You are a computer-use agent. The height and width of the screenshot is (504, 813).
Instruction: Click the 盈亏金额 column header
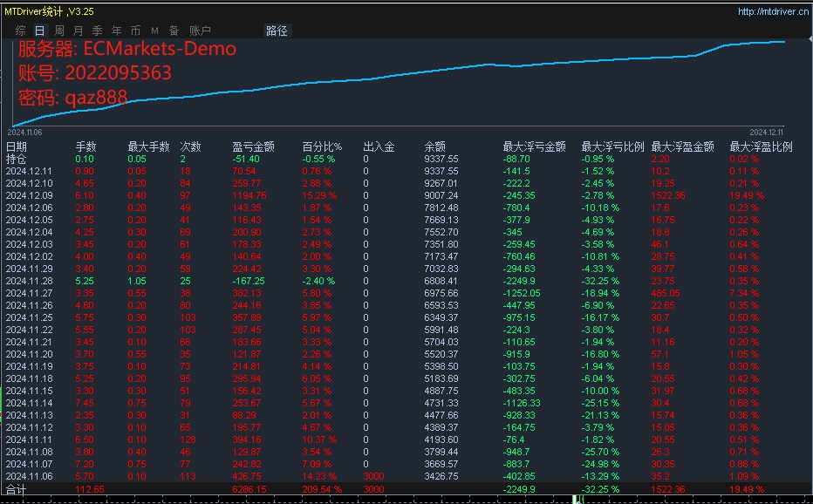[x=254, y=146]
